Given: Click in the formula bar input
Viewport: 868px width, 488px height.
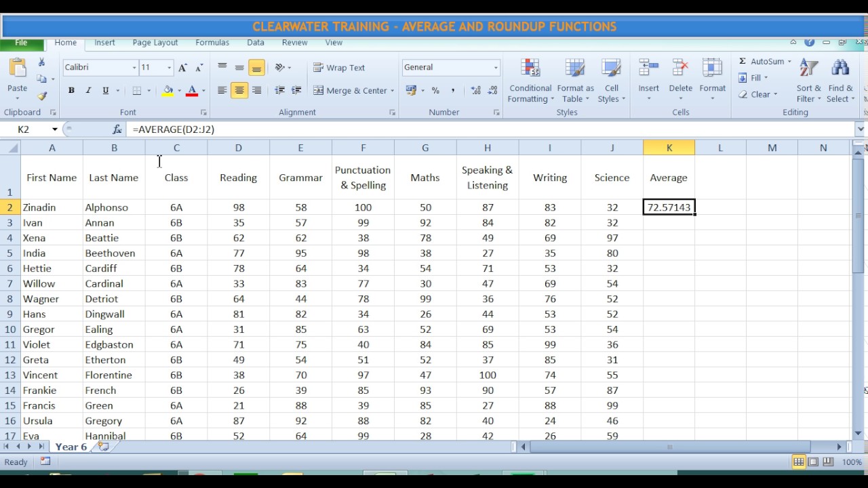Looking at the screenshot, I should [491, 129].
